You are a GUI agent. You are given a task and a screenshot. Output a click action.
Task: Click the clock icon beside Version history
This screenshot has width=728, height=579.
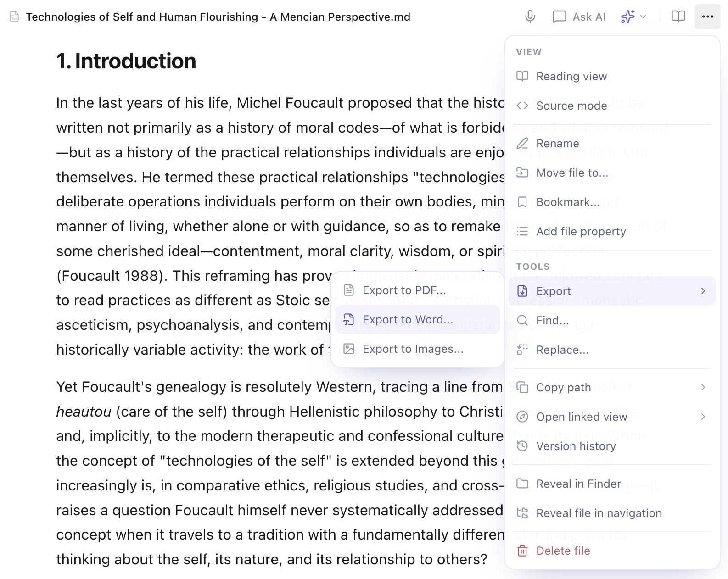click(x=522, y=446)
